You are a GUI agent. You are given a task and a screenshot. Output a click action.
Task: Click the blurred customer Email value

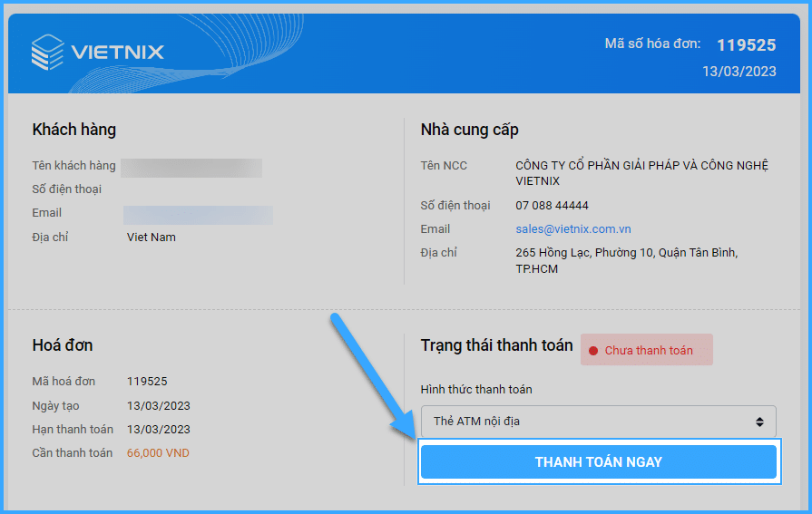click(x=198, y=215)
